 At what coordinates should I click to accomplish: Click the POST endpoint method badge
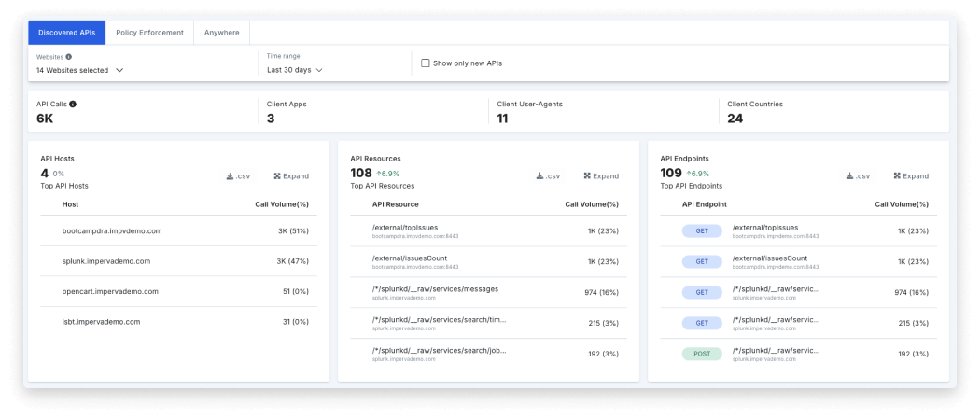[x=701, y=354]
